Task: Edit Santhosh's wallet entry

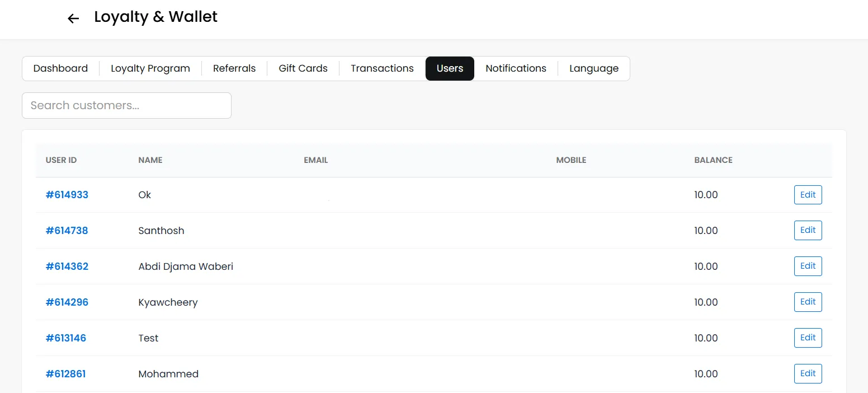Action: pos(808,230)
